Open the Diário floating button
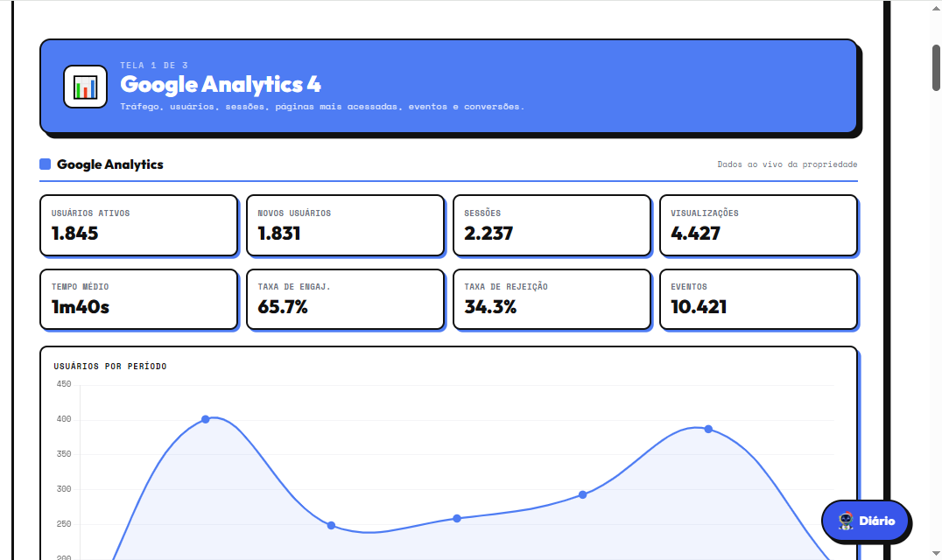Image resolution: width=942 pixels, height=560 pixels. pos(865,521)
